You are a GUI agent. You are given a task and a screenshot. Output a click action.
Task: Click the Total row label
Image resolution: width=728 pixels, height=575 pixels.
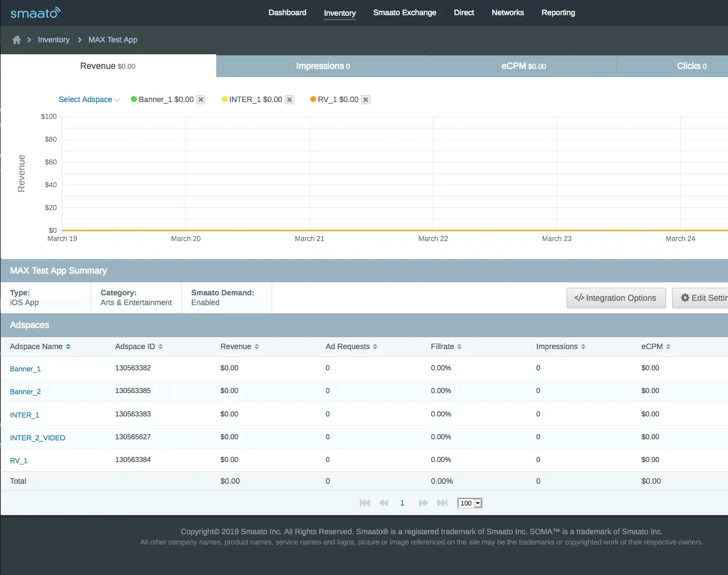(x=18, y=481)
